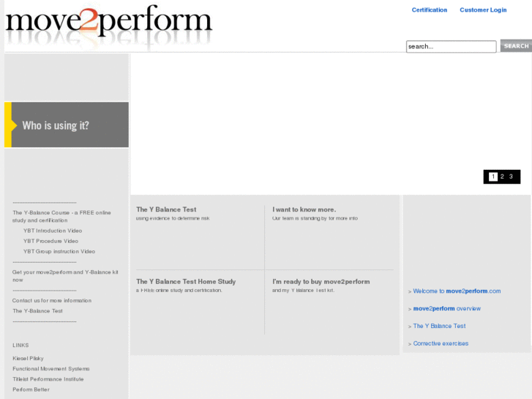532x399 pixels.
Task: Go to slide 3 in the pager
Action: coord(511,176)
